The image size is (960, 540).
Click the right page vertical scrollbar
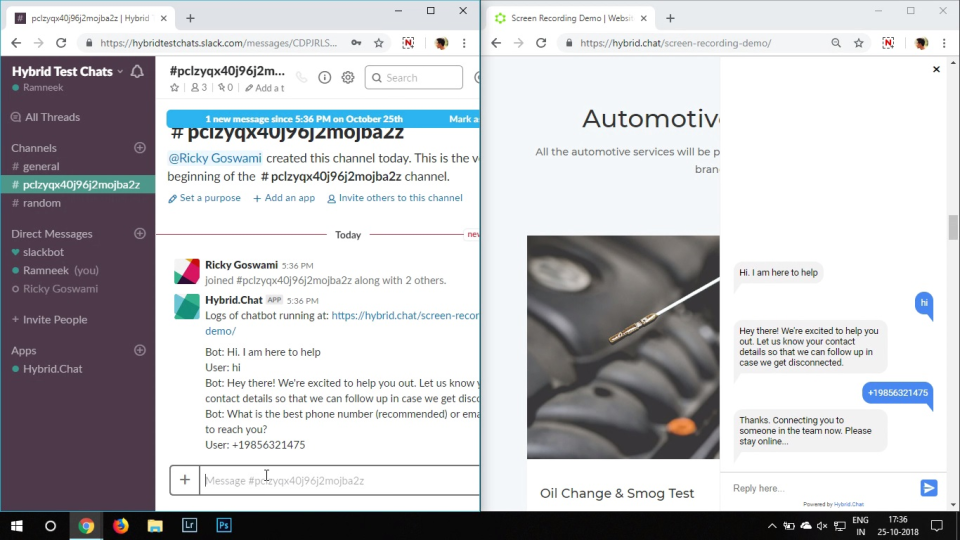click(953, 227)
